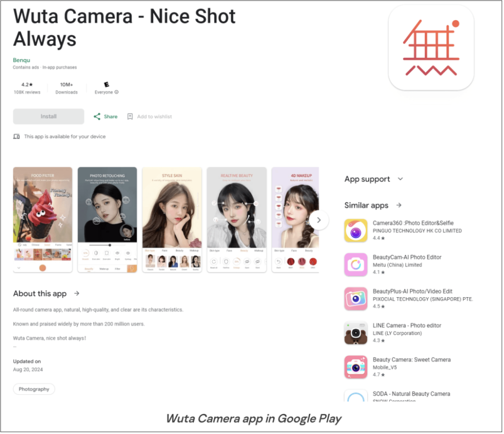
Task: View the Food Filter screenshot
Action: [43, 219]
